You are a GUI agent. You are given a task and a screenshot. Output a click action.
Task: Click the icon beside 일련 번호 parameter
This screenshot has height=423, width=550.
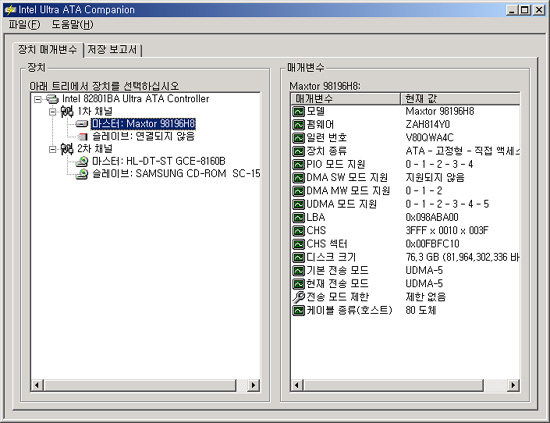click(299, 138)
